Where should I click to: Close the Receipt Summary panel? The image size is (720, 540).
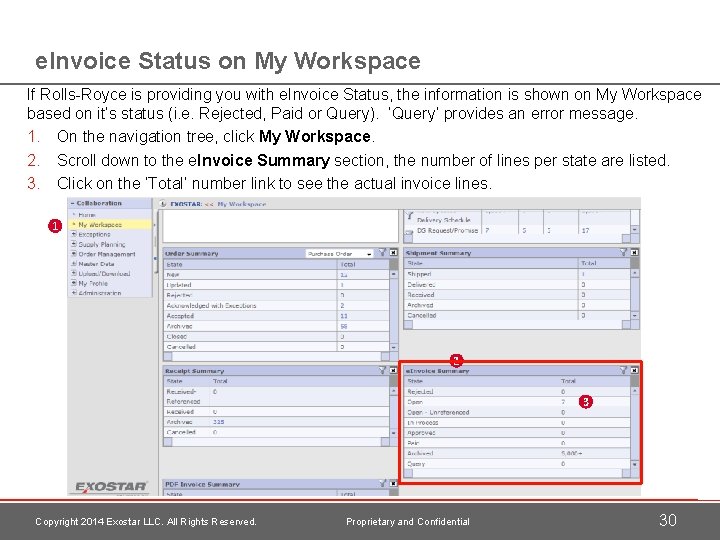(394, 370)
